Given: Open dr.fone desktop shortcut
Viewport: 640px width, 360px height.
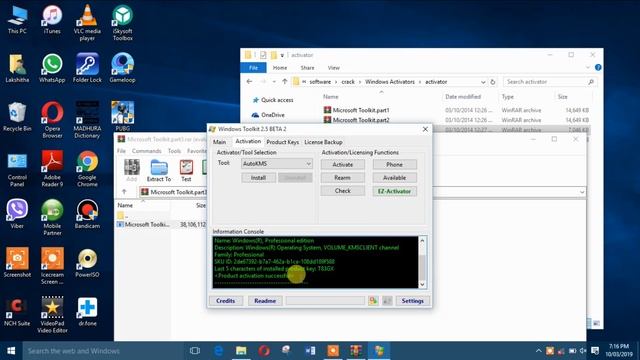Looking at the screenshot, I should (87, 311).
